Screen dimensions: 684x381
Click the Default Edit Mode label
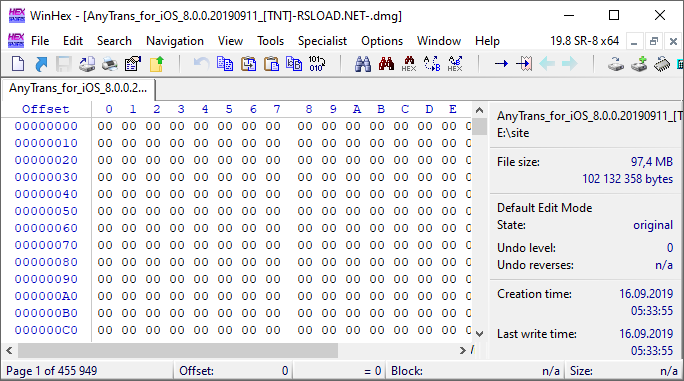tap(544, 208)
